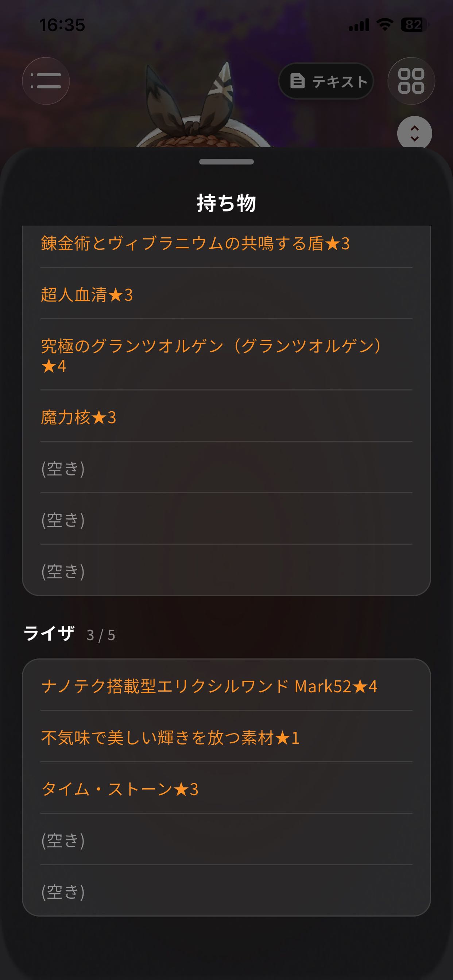
Task: Open the four-square grid menu icon
Action: click(x=411, y=81)
